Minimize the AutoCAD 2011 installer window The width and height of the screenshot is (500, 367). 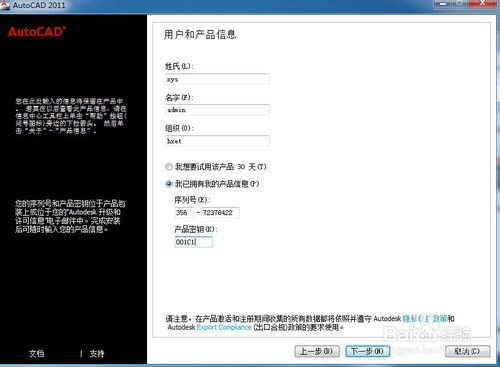pos(443,4)
